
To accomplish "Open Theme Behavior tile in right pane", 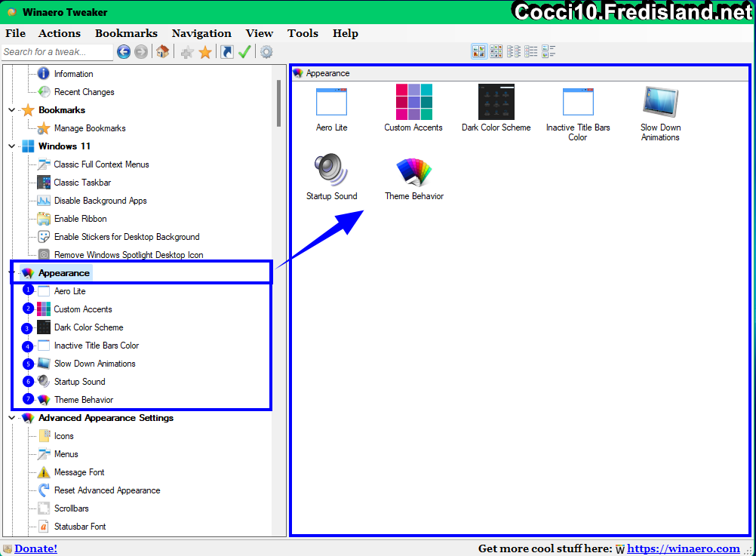I will click(414, 177).
